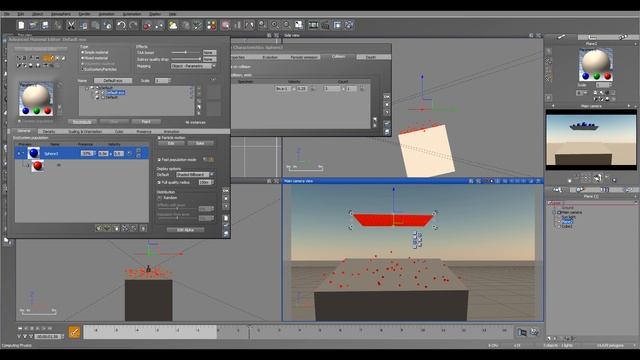The height and width of the screenshot is (360, 640).
Task: Select Cube2 in world browser
Action: [567, 226]
